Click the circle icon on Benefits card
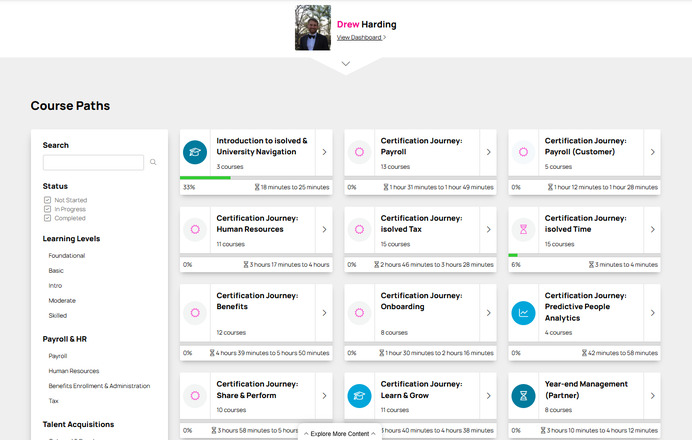Screen dimensions: 692x440 click(x=195, y=313)
